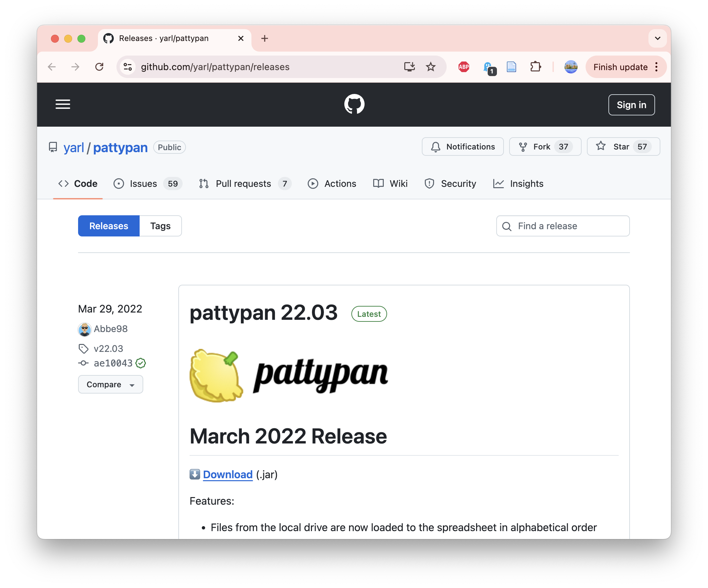This screenshot has width=708, height=588.
Task: Click the Abbe98 avatar image
Action: [84, 329]
